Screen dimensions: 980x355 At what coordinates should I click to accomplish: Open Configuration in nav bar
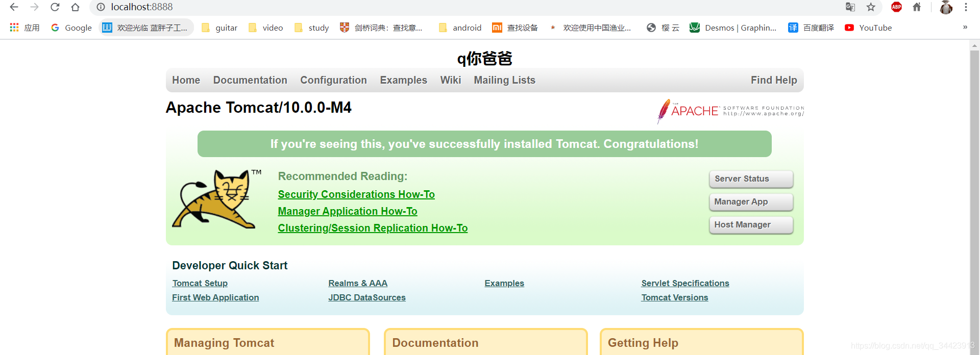[333, 80]
